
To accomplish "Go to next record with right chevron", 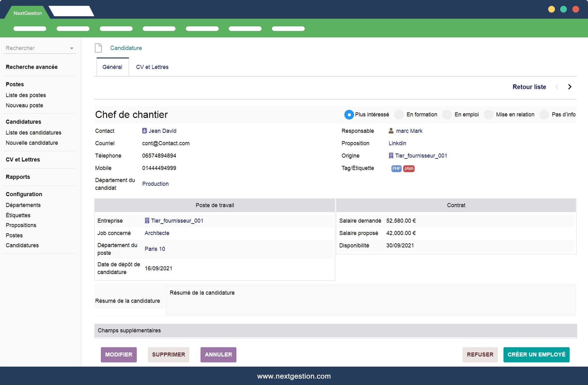I will tap(570, 87).
